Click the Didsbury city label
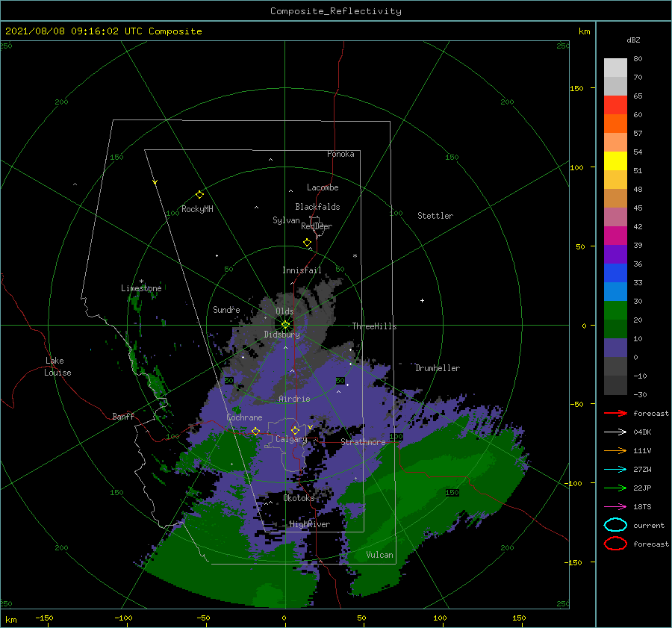Screen dimensions: 672x628 [282, 335]
